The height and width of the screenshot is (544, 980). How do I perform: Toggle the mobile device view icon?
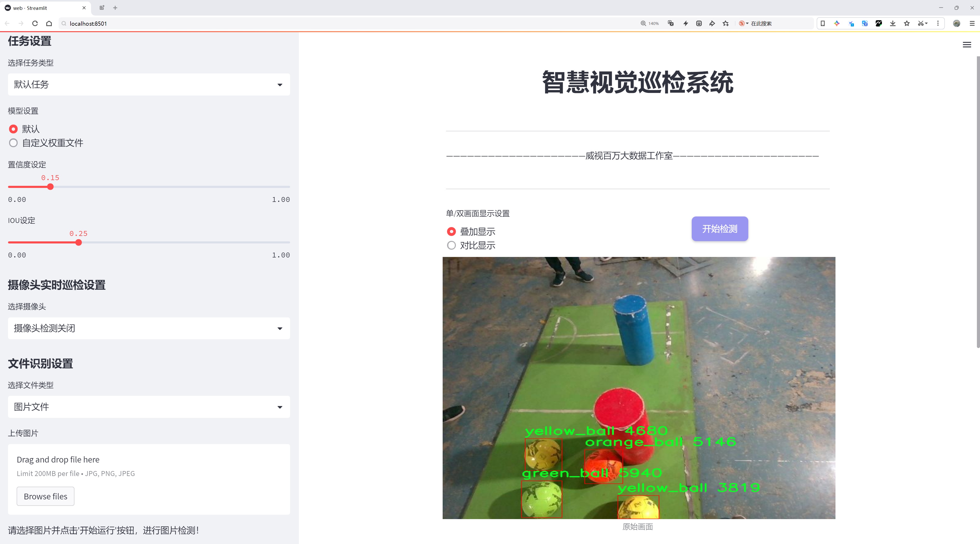point(823,23)
